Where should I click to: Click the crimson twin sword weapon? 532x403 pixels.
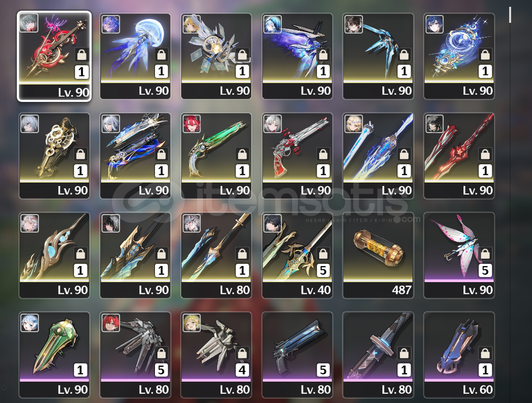click(x=459, y=155)
